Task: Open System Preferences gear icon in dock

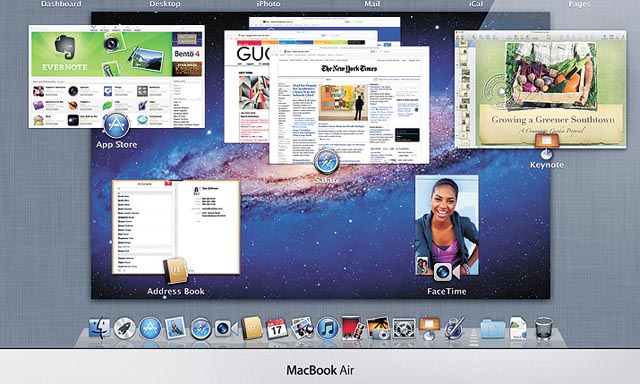Action: (x=404, y=329)
